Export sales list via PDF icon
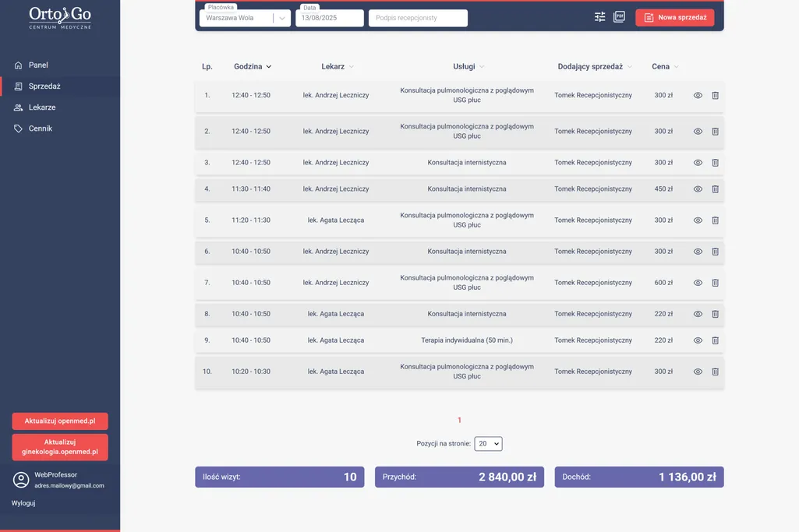 (619, 17)
